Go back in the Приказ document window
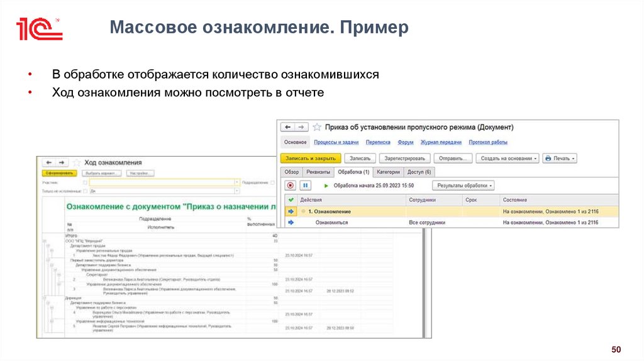 [288, 127]
